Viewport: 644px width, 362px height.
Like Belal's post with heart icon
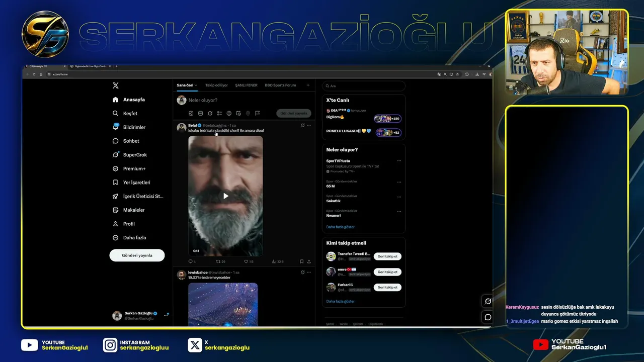tap(246, 261)
